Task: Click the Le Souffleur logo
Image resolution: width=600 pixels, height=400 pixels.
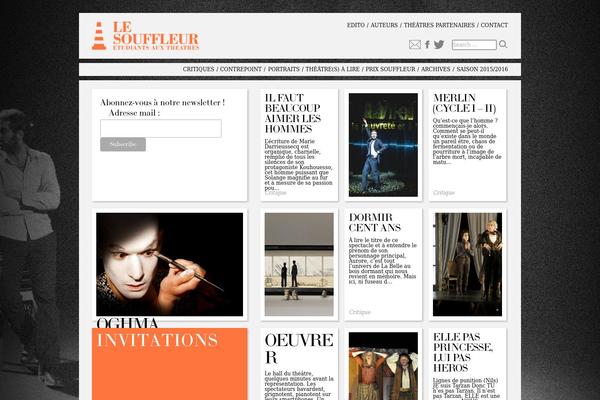Action: [145, 36]
